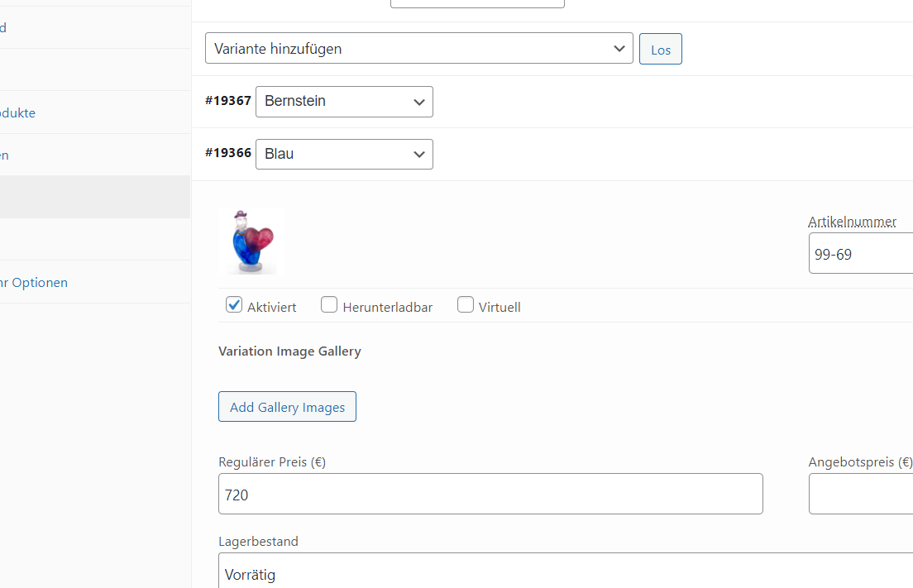
Task: Enable the Herunterladbar checkbox
Action: click(x=329, y=304)
